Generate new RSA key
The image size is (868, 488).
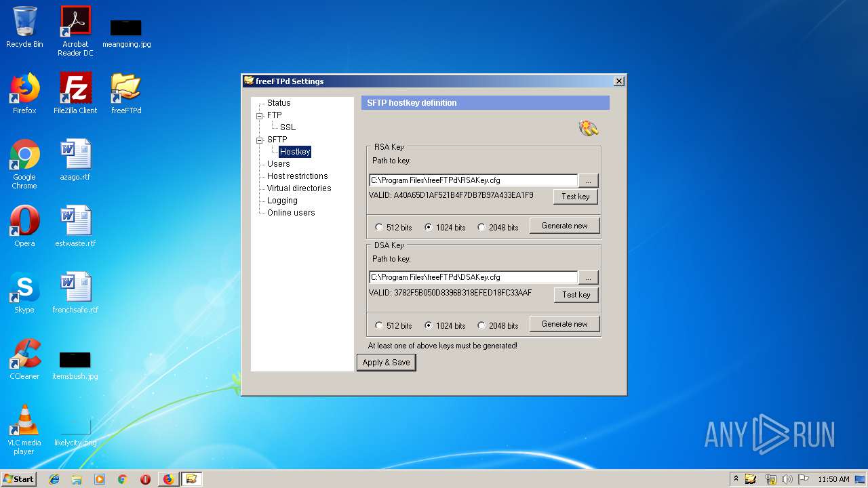[x=564, y=226]
